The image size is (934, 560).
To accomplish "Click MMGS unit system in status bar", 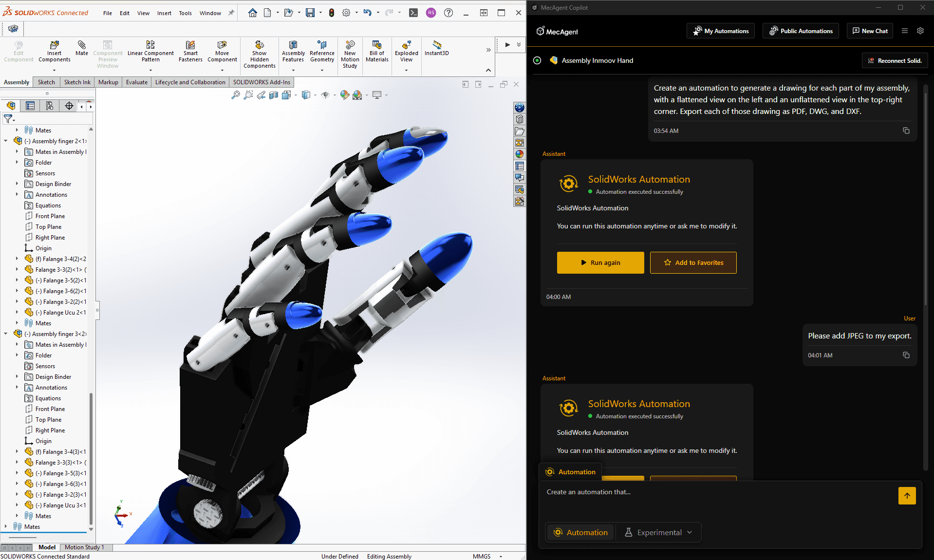I will (x=482, y=556).
